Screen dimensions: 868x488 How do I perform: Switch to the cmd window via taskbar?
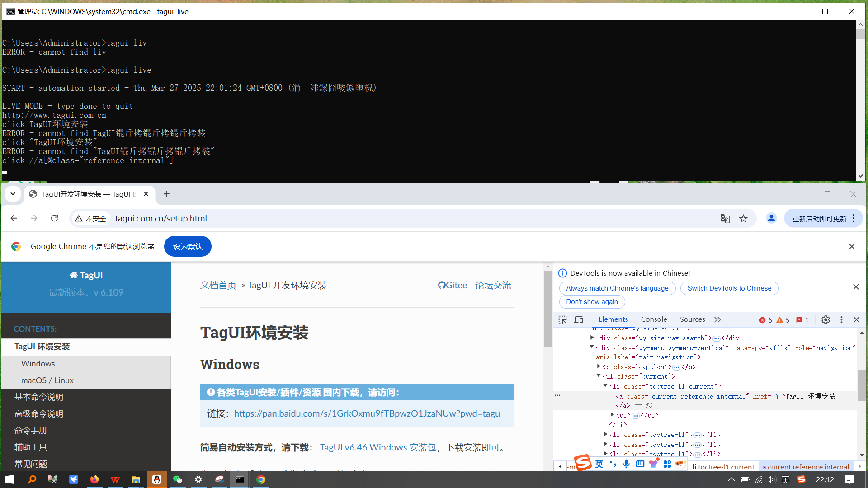pyautogui.click(x=240, y=479)
